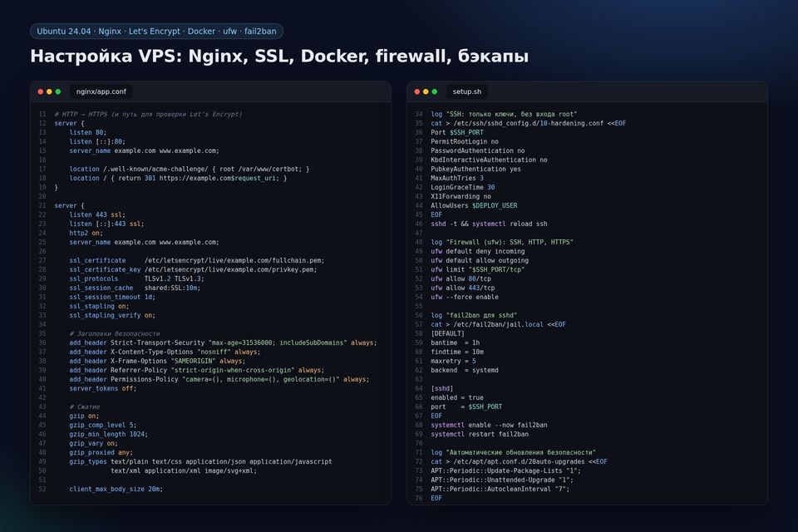Image resolution: width=798 pixels, height=532 pixels.
Task: Click the 10-hardening.conf cat command line
Action: tap(529, 123)
